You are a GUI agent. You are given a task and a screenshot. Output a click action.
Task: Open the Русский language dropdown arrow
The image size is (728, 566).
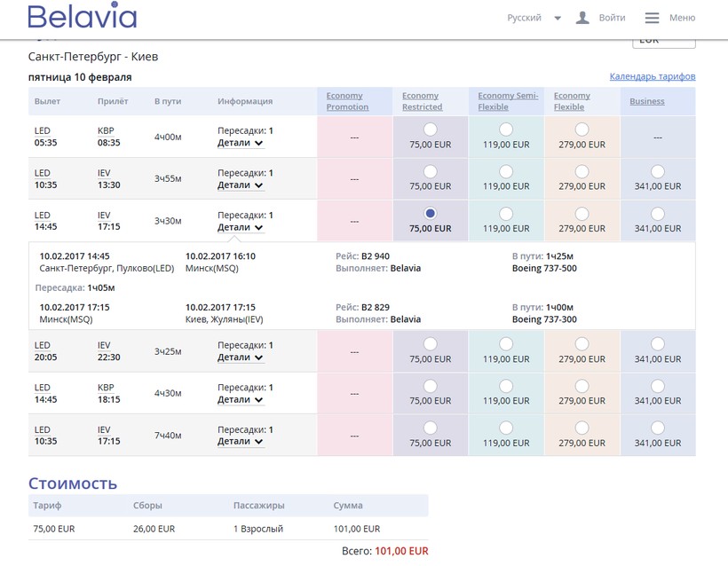[558, 18]
